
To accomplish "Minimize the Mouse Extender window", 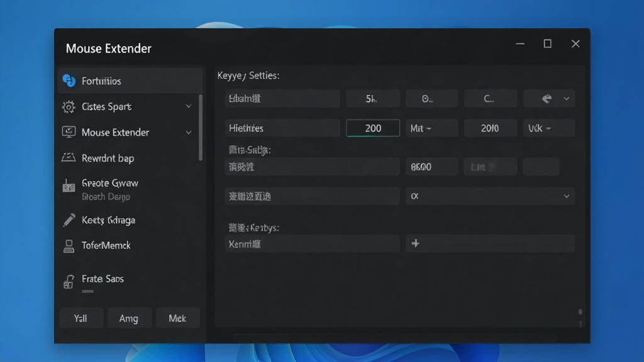I will click(520, 43).
